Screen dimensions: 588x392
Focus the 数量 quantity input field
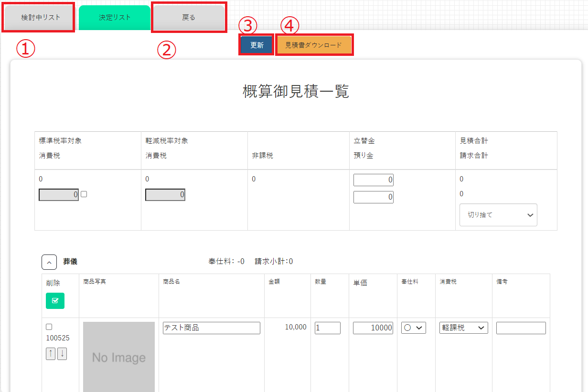pyautogui.click(x=327, y=328)
